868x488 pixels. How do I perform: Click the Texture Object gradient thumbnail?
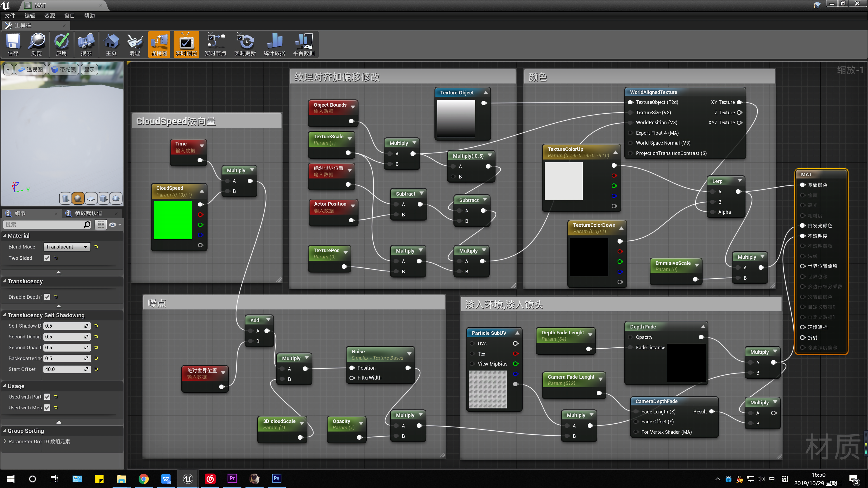point(456,119)
